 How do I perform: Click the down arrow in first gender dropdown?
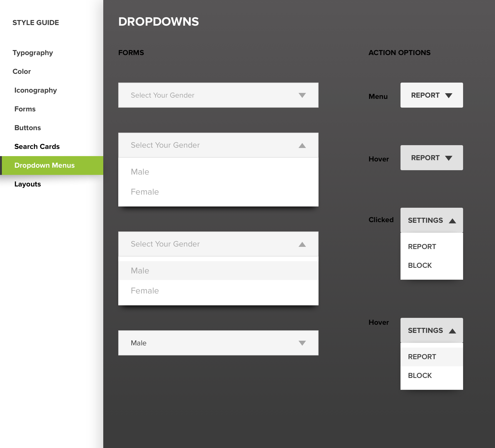pos(302,95)
